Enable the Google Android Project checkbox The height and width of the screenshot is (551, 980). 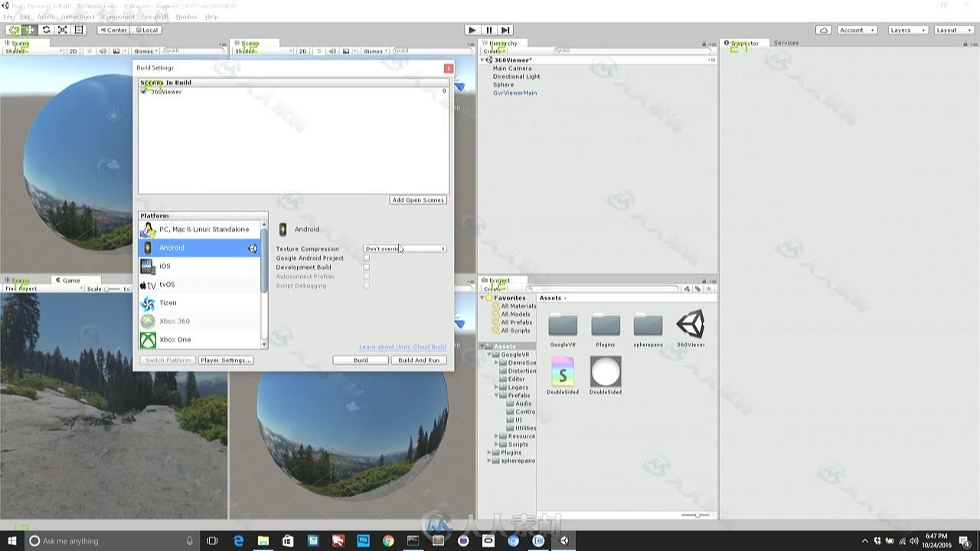click(366, 258)
